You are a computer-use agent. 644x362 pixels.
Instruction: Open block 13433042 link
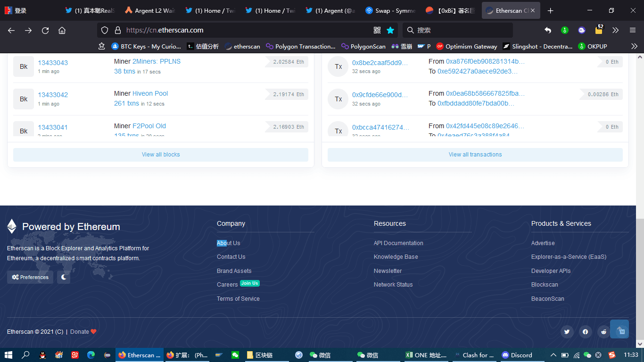point(53,95)
